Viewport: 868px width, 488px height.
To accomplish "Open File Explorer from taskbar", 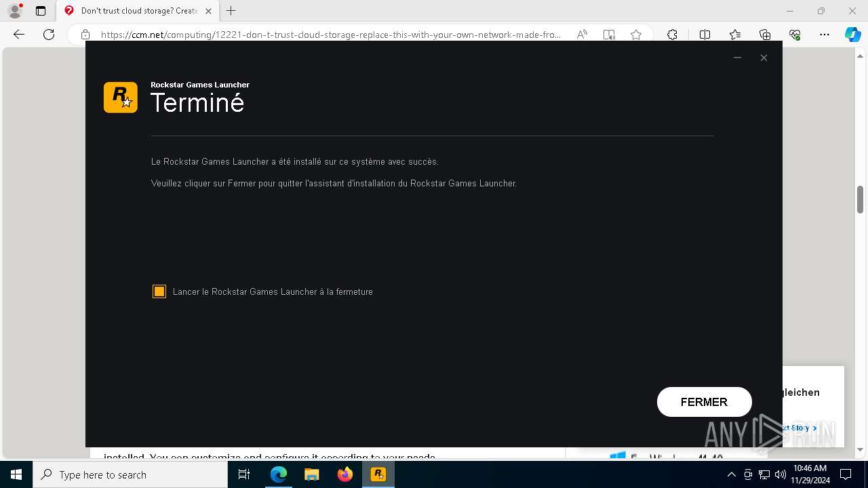I will (312, 474).
